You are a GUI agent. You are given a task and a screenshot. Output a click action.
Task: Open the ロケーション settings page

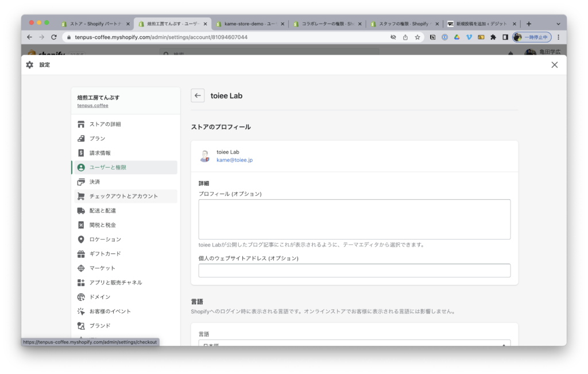coord(126,240)
